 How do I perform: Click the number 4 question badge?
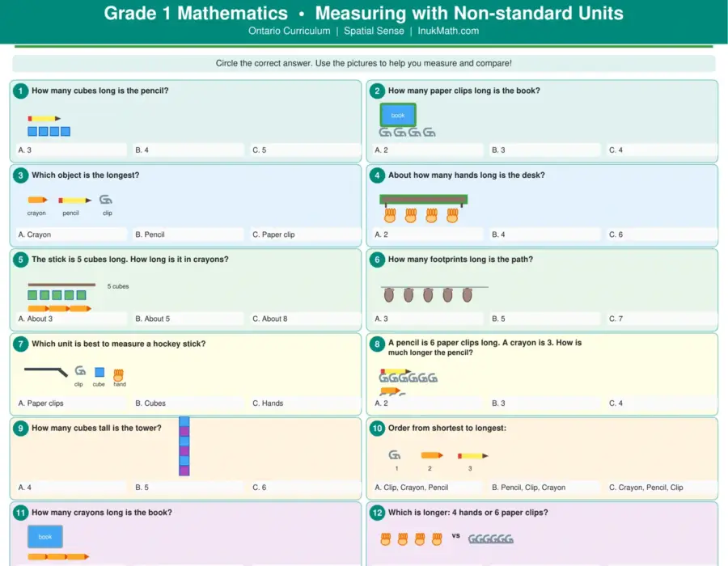[x=377, y=175]
